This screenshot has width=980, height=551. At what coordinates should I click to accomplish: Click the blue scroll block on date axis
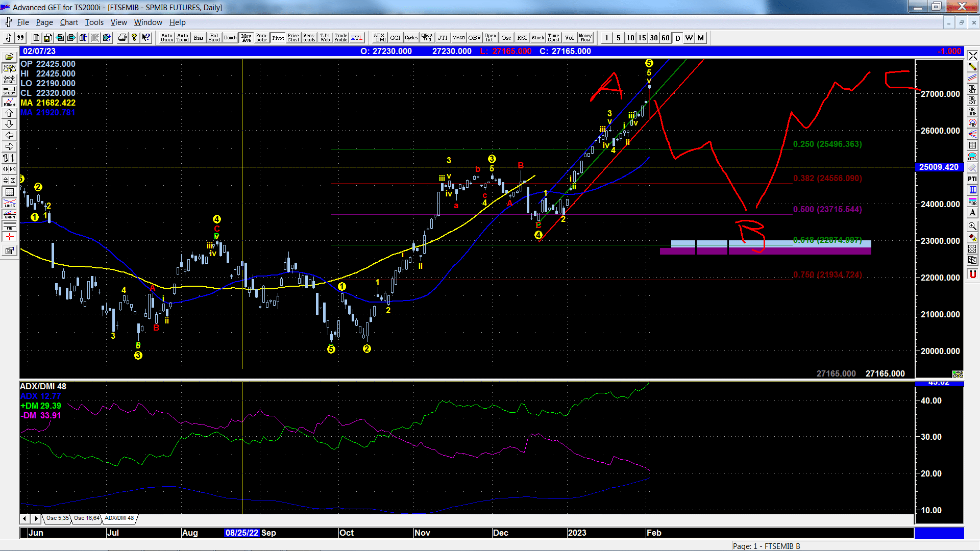pos(939,533)
